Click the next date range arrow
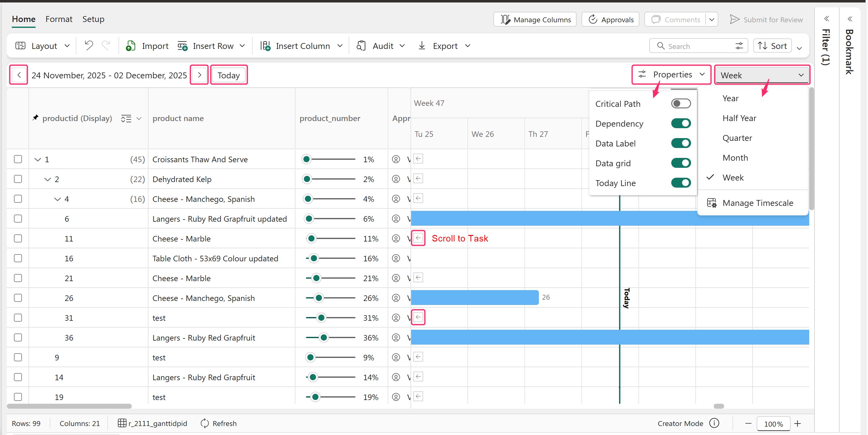 [199, 75]
